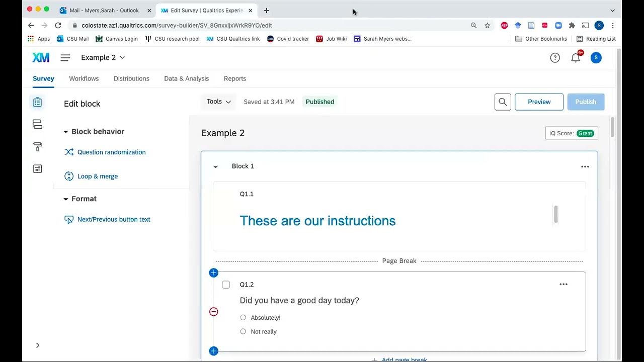Click the Loop & merge icon
Image resolution: width=644 pixels, height=362 pixels.
69,176
